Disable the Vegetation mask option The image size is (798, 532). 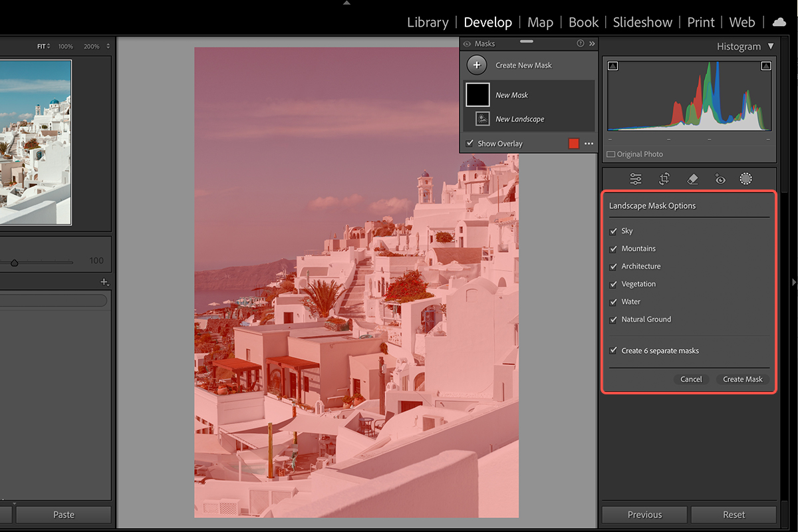[613, 284]
